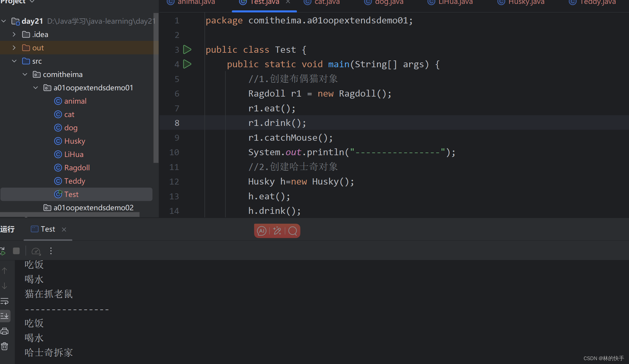Viewport: 629px width, 364px height.
Task: Select the Ragdoll class in project tree
Action: point(77,168)
